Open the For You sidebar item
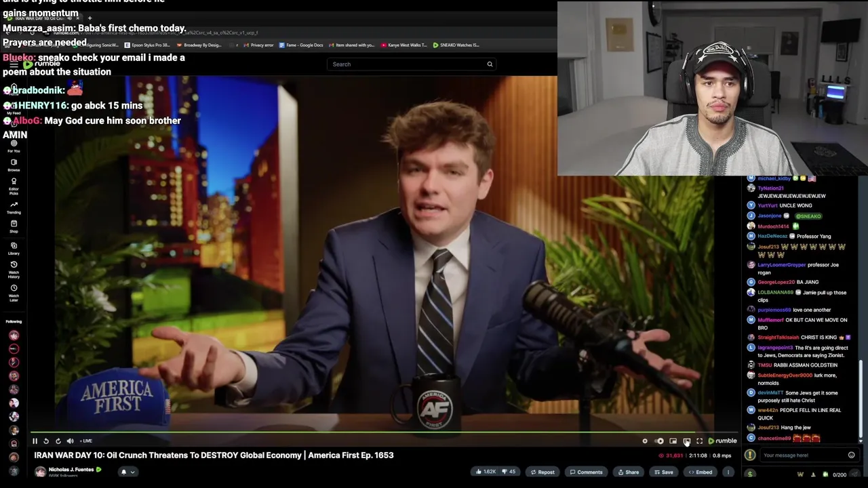Screen dimensions: 868x488 pyautogui.click(x=14, y=146)
